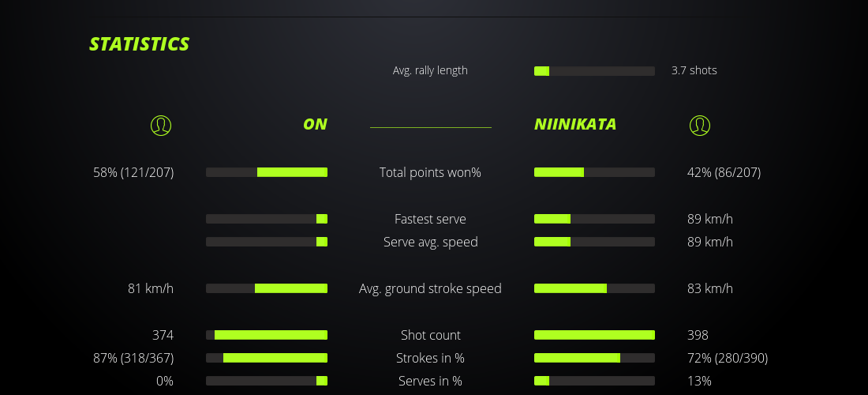The height and width of the screenshot is (395, 868).
Task: Click ON's 81 km/h ground stroke value
Action: point(151,288)
